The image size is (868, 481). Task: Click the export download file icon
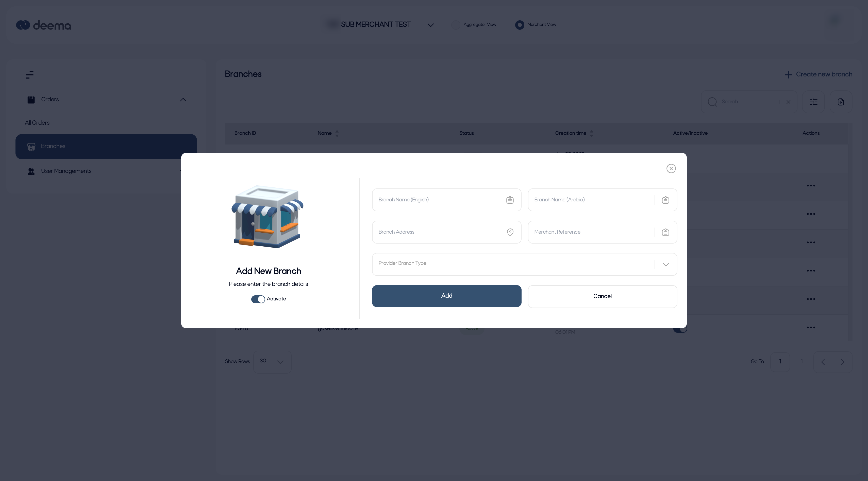[x=840, y=102]
